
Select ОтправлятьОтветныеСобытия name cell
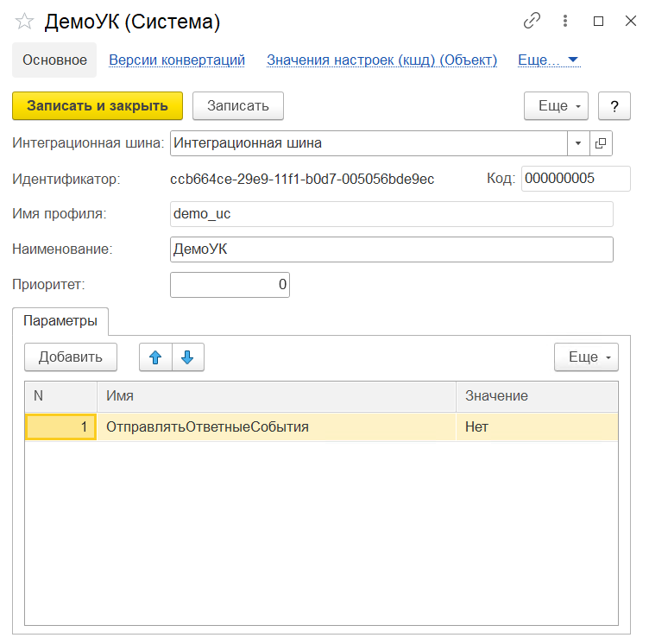coord(276,426)
